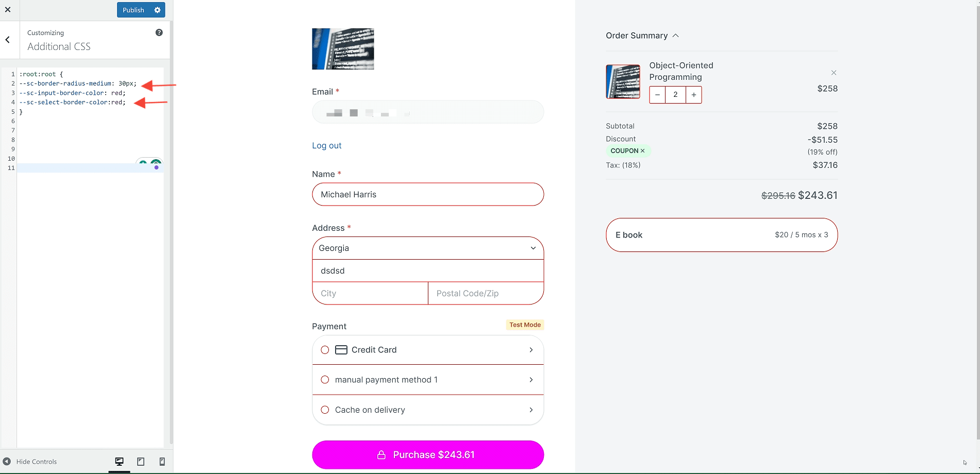Click the Log out link
This screenshot has height=474, width=980.
click(x=326, y=146)
